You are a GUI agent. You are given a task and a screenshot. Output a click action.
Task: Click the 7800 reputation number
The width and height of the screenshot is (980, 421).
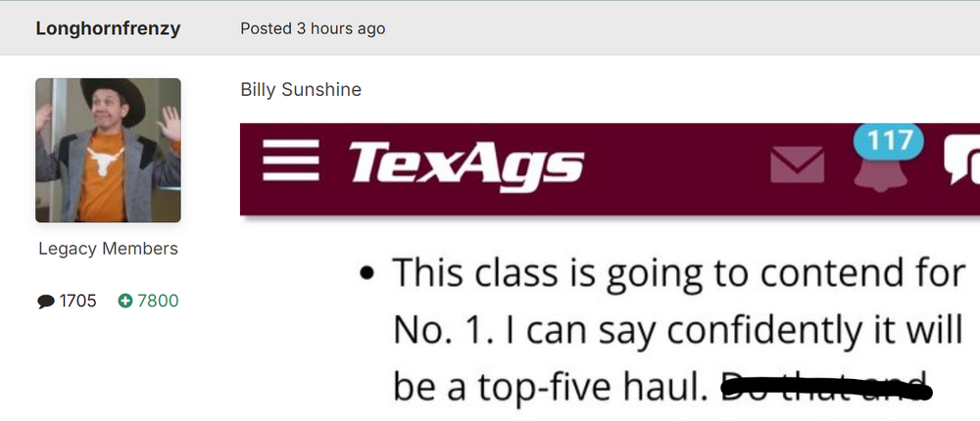[x=158, y=302]
